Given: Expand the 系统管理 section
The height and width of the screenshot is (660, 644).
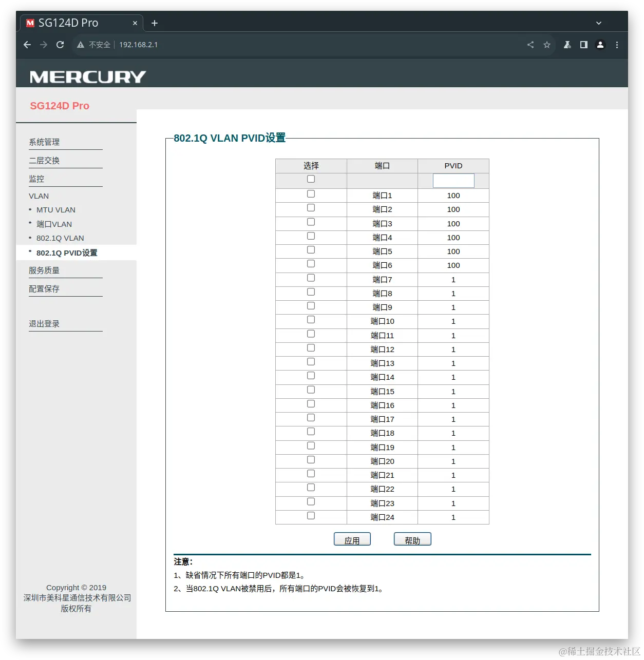Looking at the screenshot, I should [x=44, y=142].
